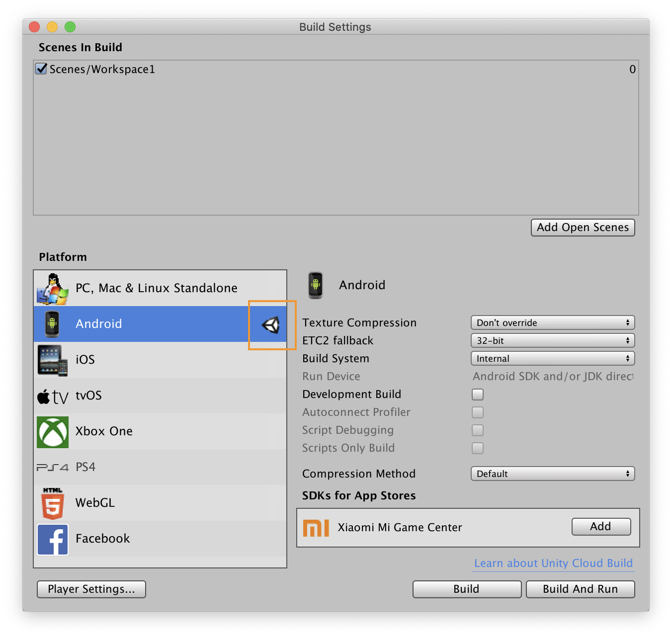
Task: Click the Run Device field text
Action: tap(553, 377)
